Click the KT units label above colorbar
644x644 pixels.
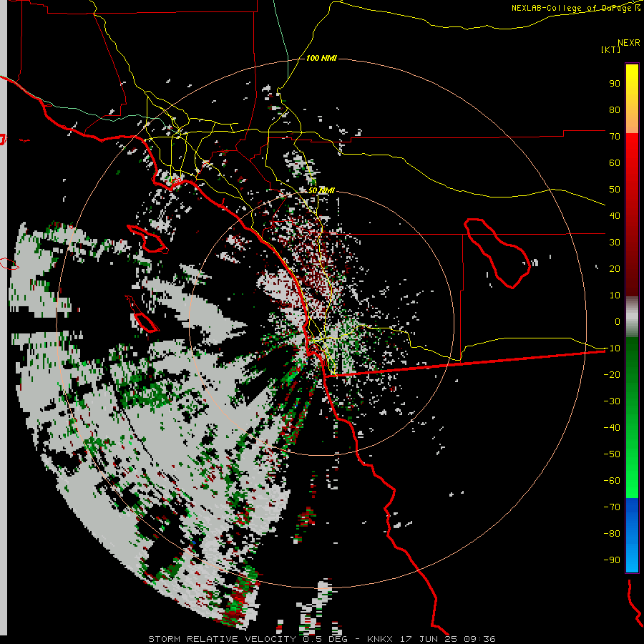click(x=611, y=49)
